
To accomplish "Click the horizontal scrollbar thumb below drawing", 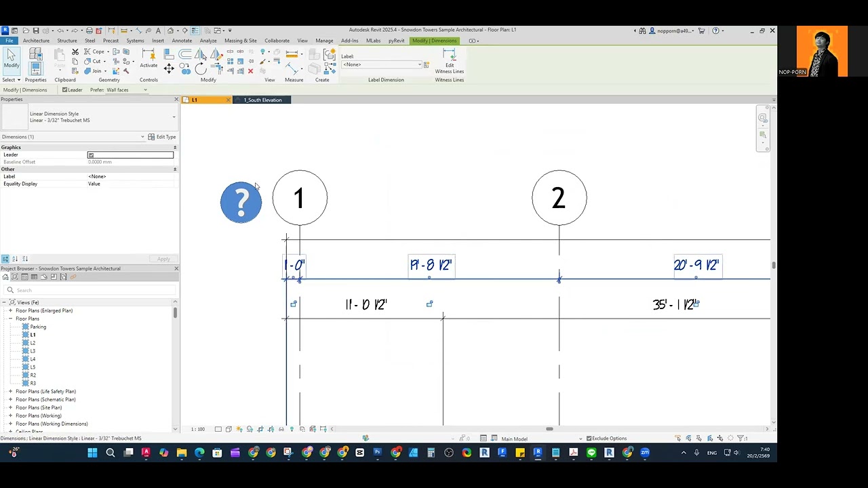I will coord(549,429).
